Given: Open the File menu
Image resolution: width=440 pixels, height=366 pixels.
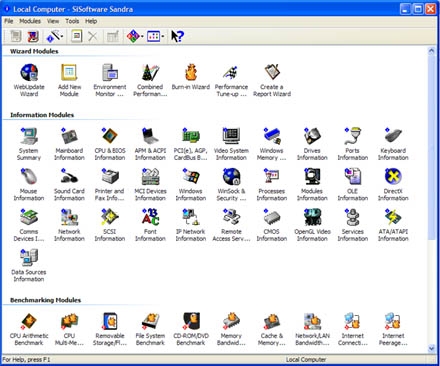Looking at the screenshot, I should point(9,21).
